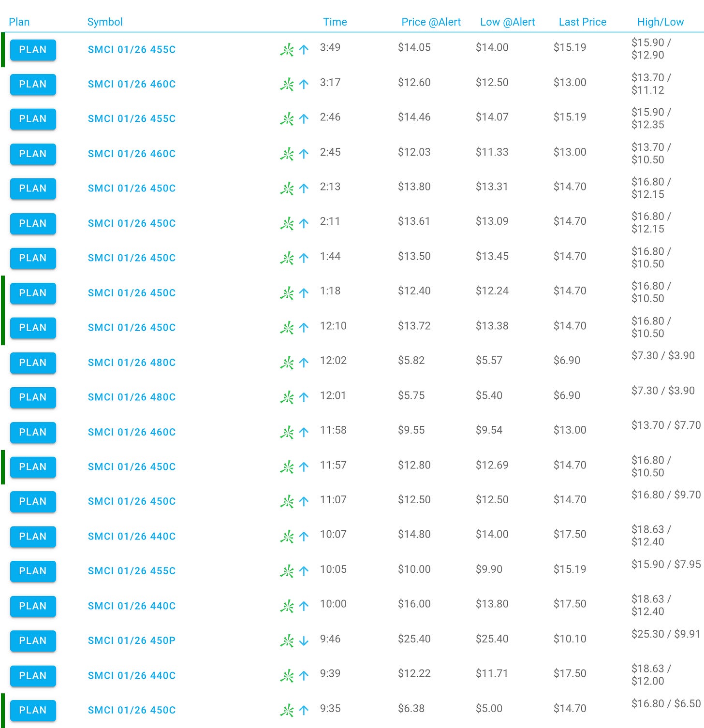Open PLAN for the 12:02 SMCI 480C alert

33,363
